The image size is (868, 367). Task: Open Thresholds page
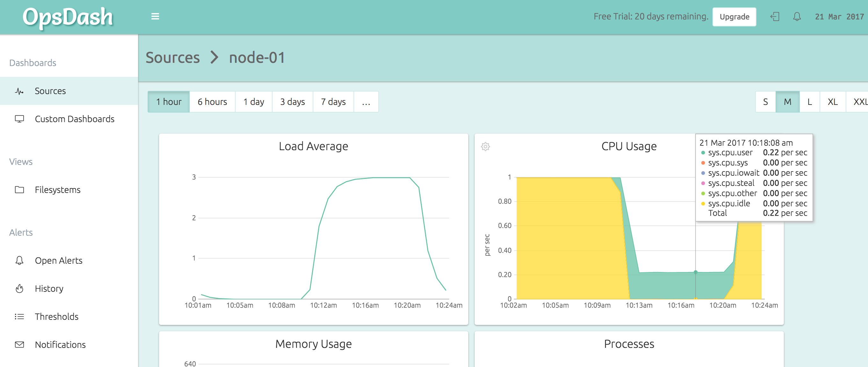point(69,316)
